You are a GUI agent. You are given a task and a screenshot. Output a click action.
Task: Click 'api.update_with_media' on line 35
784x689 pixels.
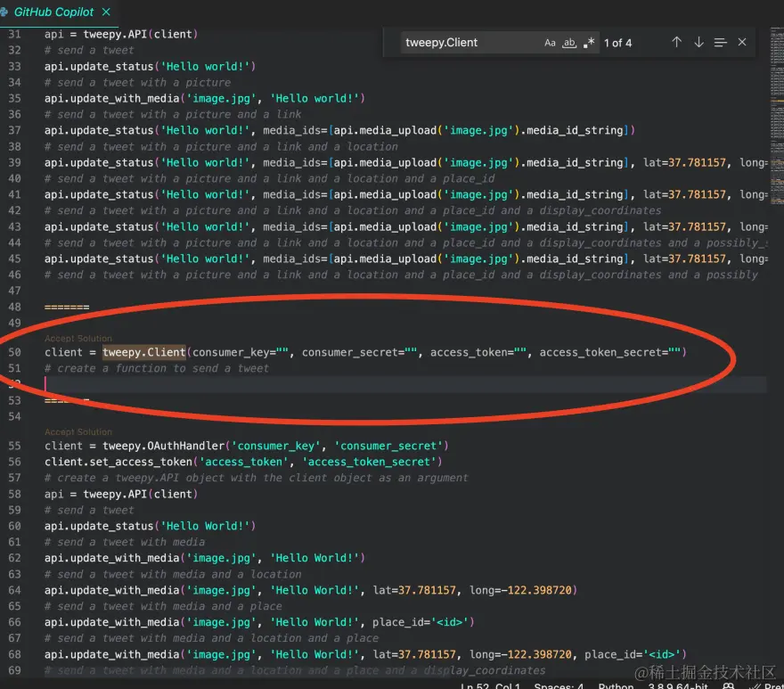pyautogui.click(x=111, y=99)
